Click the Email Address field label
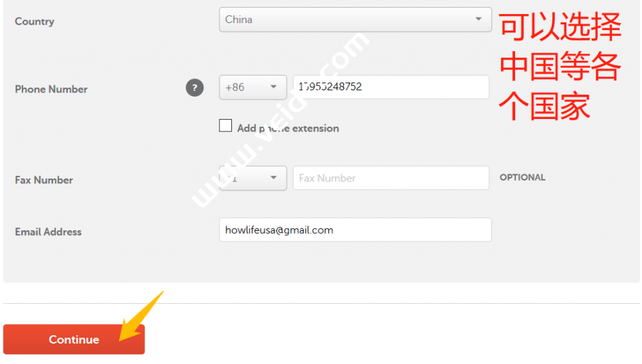 click(x=48, y=232)
